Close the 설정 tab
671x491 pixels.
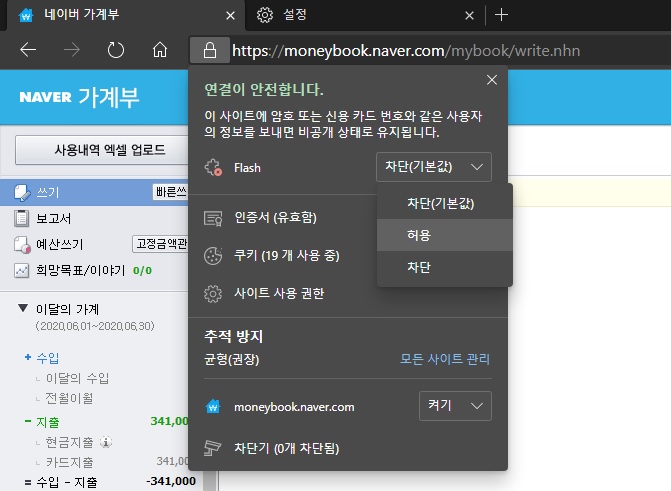coord(469,16)
